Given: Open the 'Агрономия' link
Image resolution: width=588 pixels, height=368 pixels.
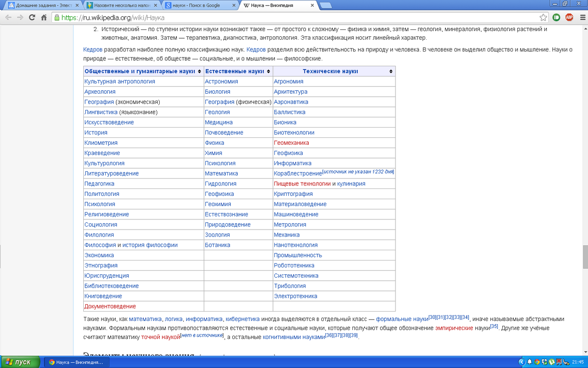Looking at the screenshot, I should pyautogui.click(x=289, y=81).
